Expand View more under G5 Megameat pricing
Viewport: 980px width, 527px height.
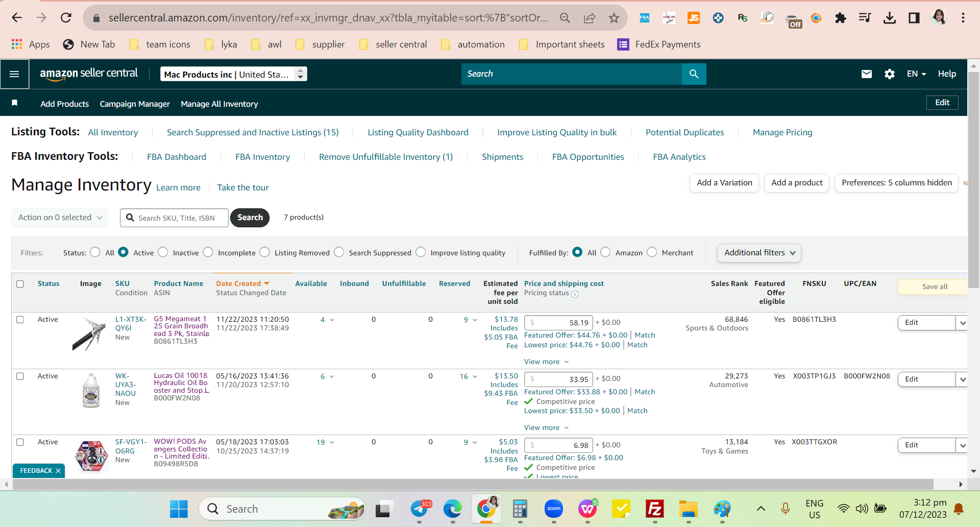(x=546, y=362)
